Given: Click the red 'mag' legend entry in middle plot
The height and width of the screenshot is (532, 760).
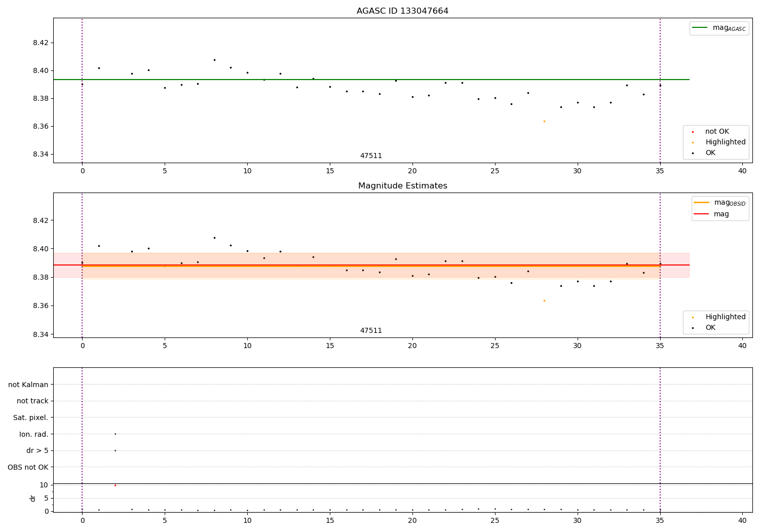Looking at the screenshot, I should [712, 214].
